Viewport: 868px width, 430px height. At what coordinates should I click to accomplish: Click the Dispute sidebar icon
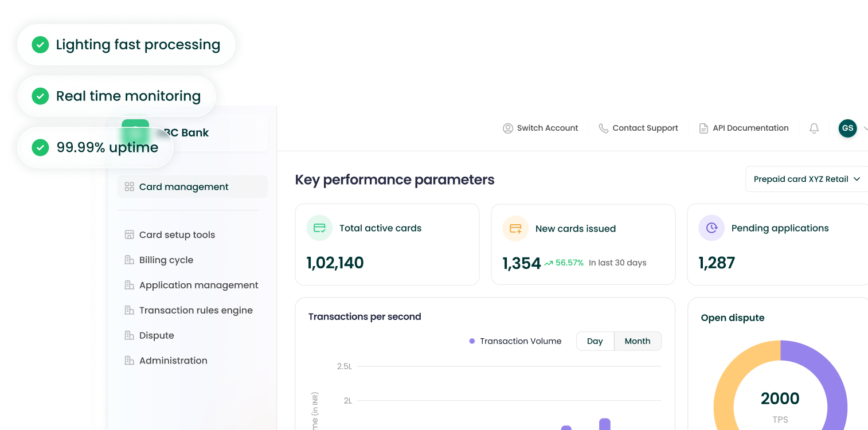point(129,335)
